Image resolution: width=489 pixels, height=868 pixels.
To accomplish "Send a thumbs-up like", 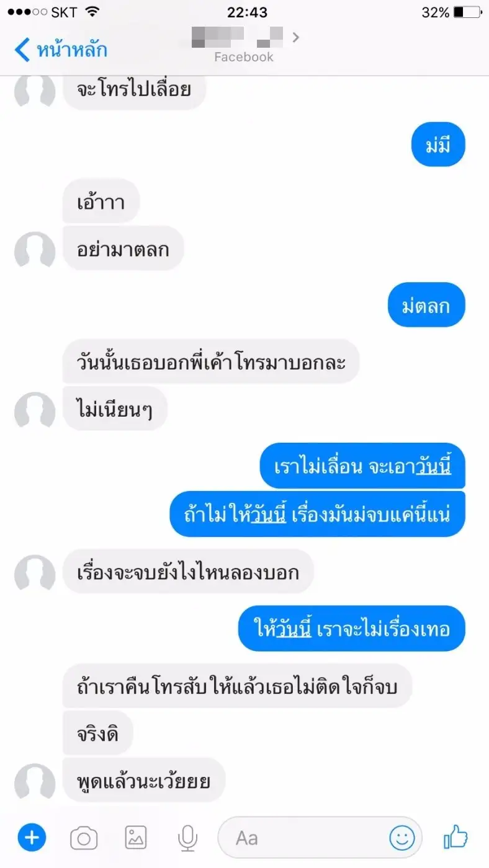I will pos(455,837).
